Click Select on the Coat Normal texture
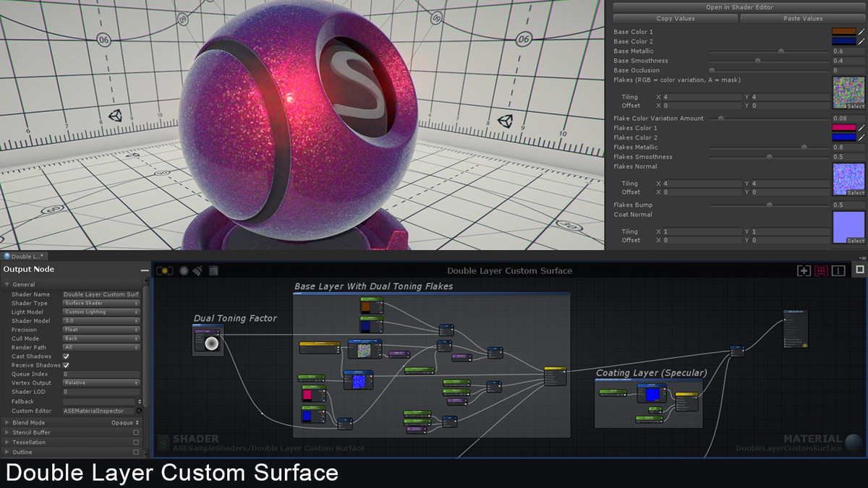The width and height of the screenshot is (868, 488). coord(856,241)
